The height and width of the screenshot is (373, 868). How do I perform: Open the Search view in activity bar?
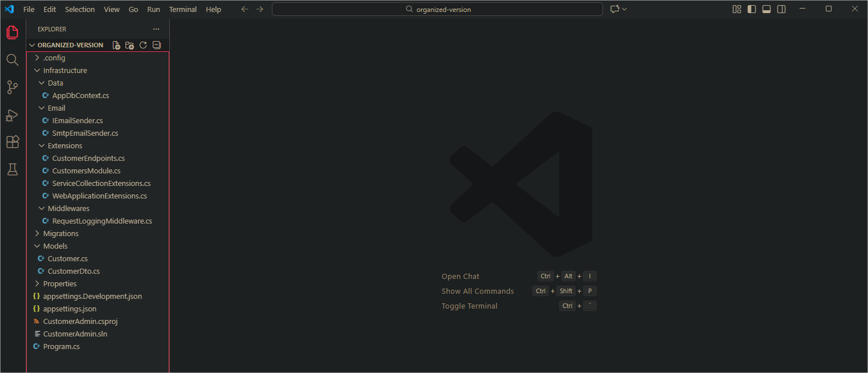pos(13,60)
